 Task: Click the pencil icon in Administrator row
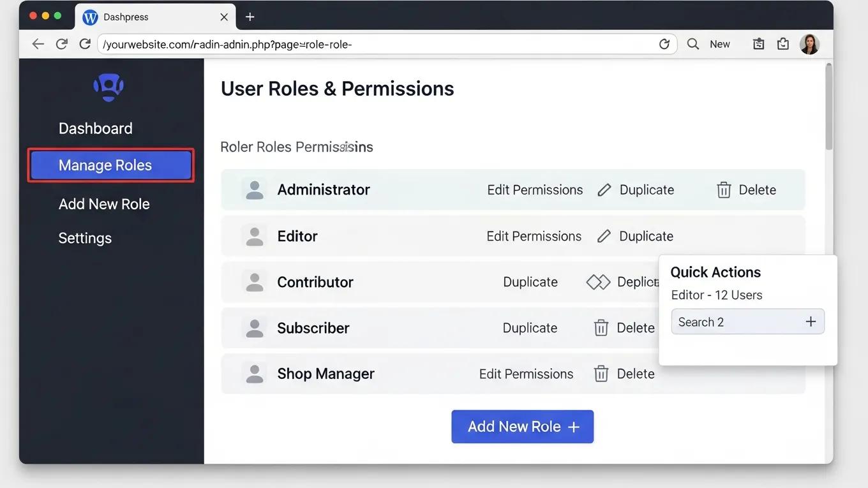pyautogui.click(x=604, y=190)
